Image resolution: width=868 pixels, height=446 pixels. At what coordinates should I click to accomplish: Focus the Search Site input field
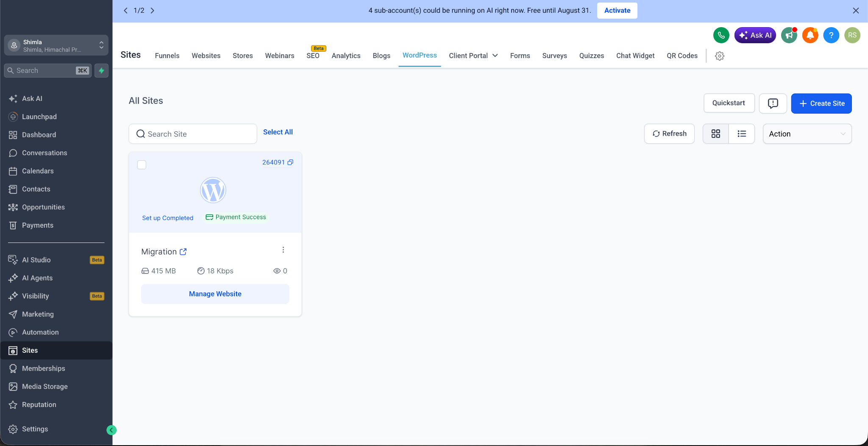click(193, 134)
